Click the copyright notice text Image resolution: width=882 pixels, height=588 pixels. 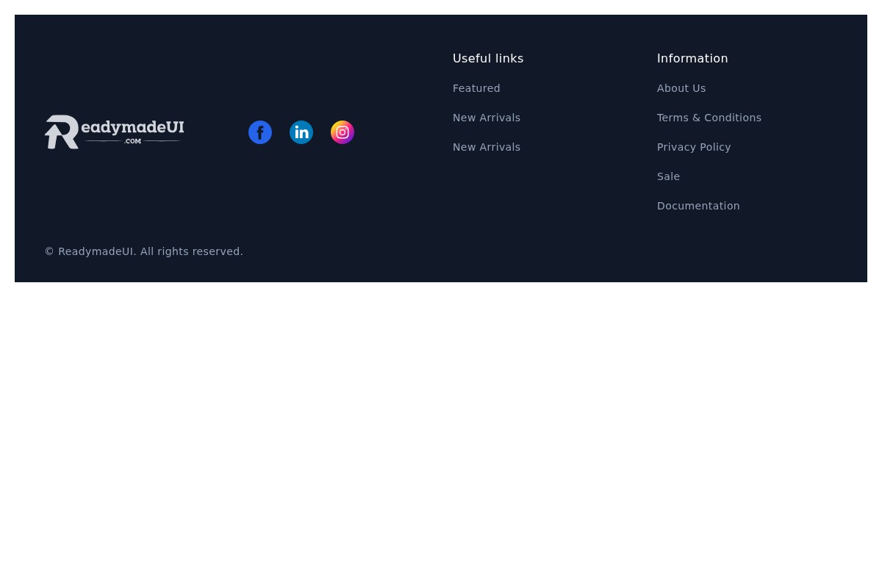[x=144, y=251]
